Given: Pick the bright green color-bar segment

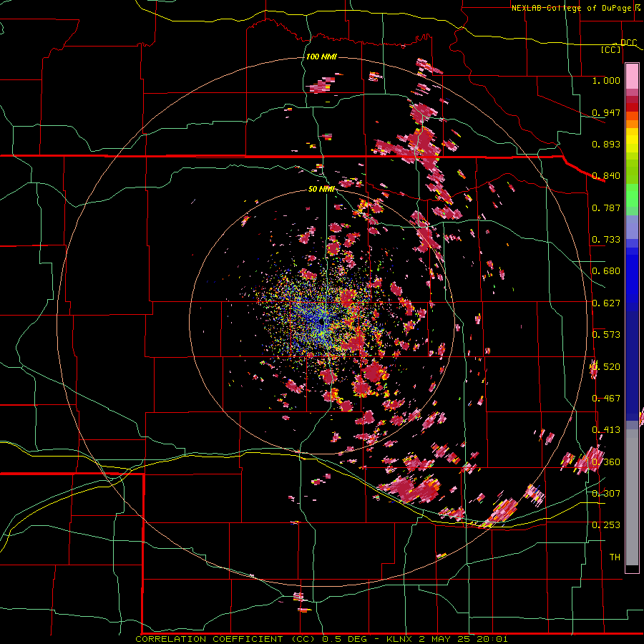Looking at the screenshot, I should [x=632, y=195].
